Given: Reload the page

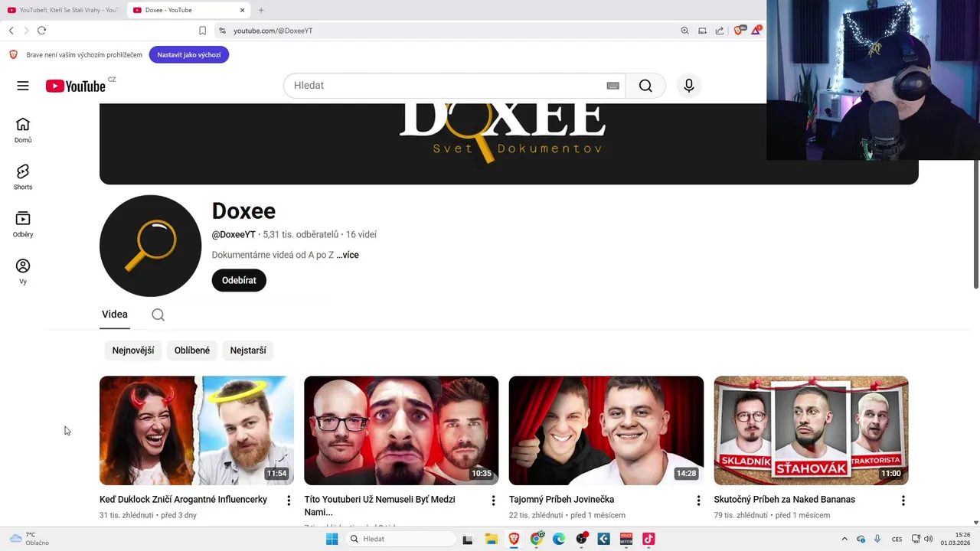Looking at the screenshot, I should (41, 31).
